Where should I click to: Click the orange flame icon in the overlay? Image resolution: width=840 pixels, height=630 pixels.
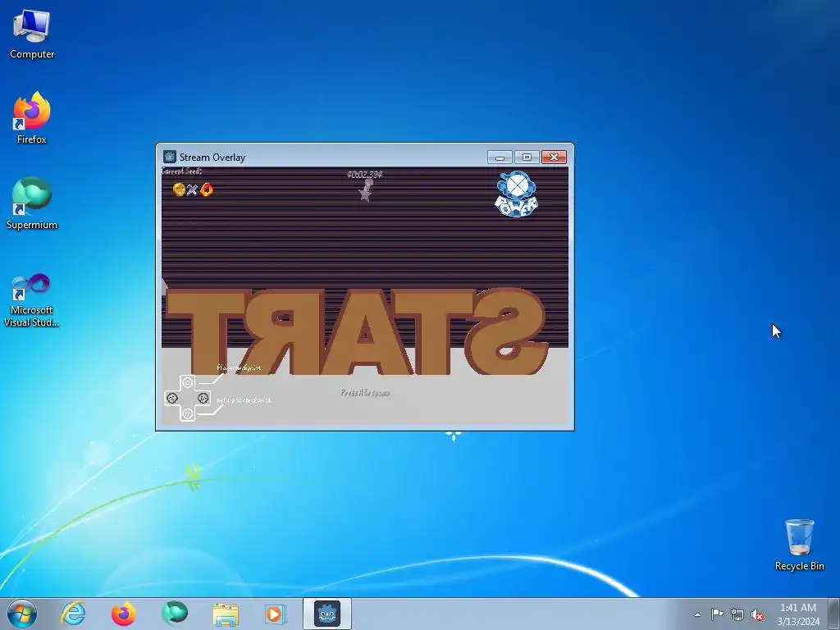206,189
